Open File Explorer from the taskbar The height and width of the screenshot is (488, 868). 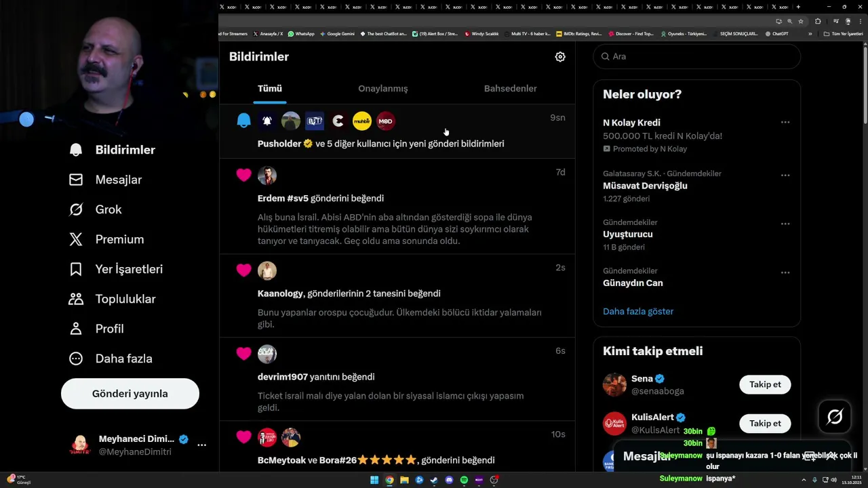(x=404, y=481)
